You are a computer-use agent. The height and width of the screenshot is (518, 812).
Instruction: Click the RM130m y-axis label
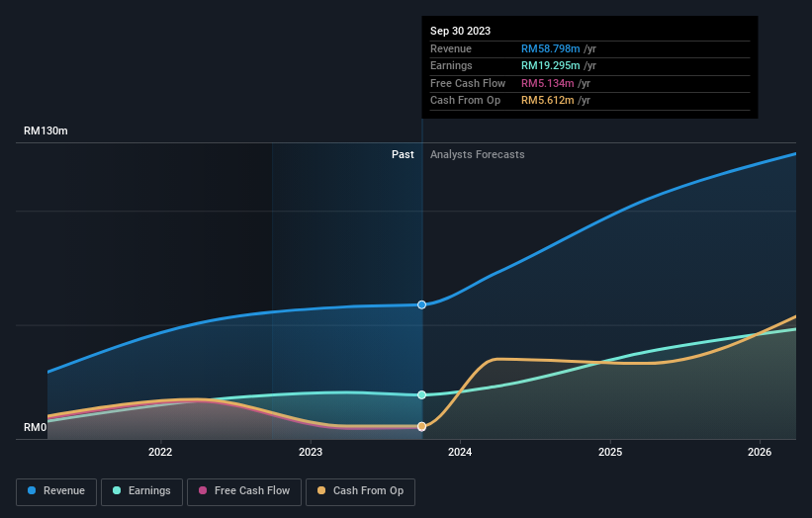[x=45, y=130]
